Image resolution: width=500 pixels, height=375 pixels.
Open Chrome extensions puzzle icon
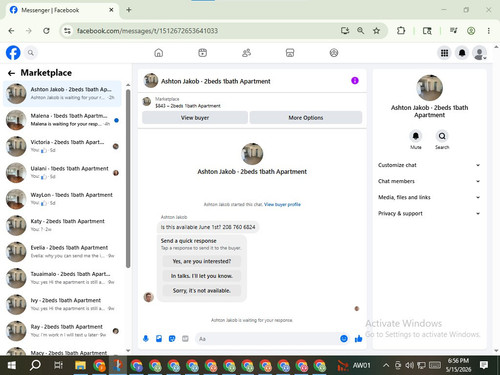pyautogui.click(x=401, y=31)
